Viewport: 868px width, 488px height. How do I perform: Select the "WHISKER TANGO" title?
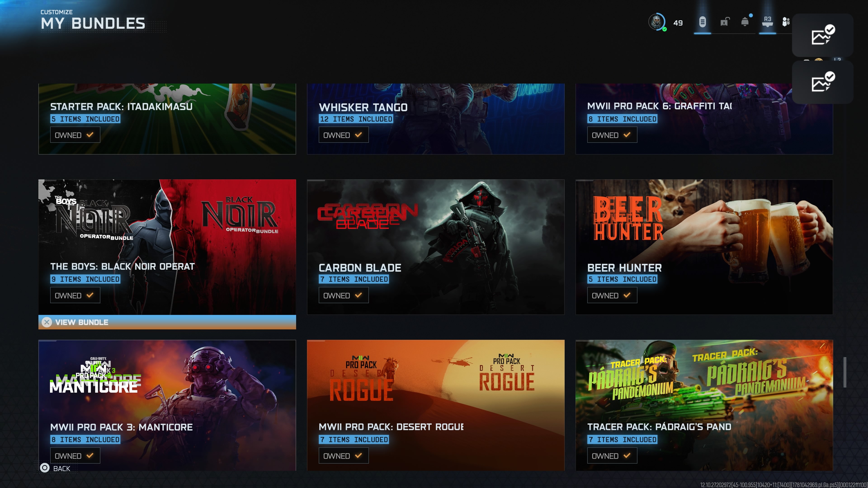point(363,107)
